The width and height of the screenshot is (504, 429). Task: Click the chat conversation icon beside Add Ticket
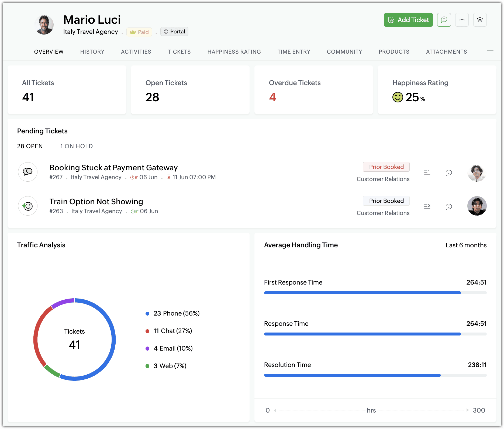tap(444, 20)
